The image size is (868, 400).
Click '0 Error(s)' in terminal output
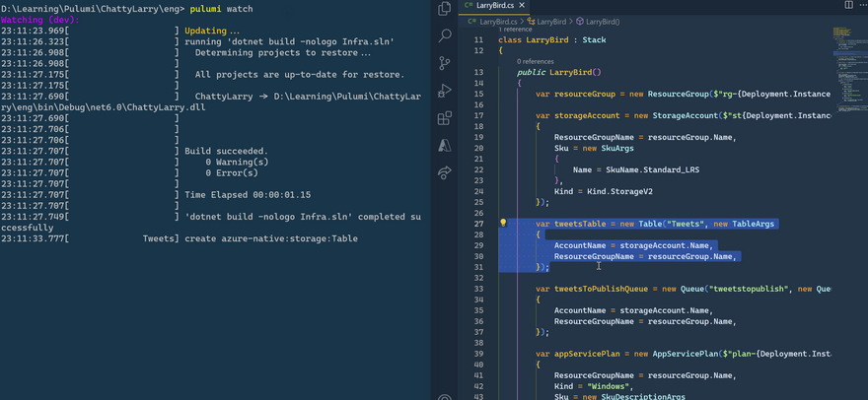click(232, 173)
